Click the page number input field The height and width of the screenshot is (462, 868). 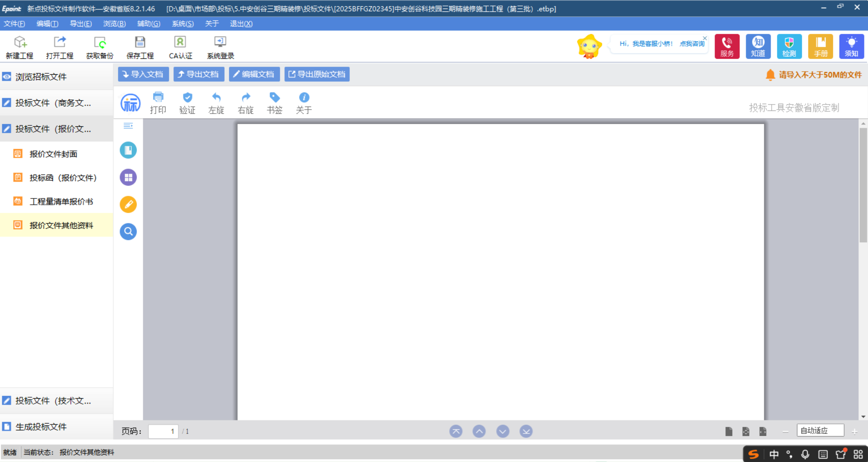163,431
